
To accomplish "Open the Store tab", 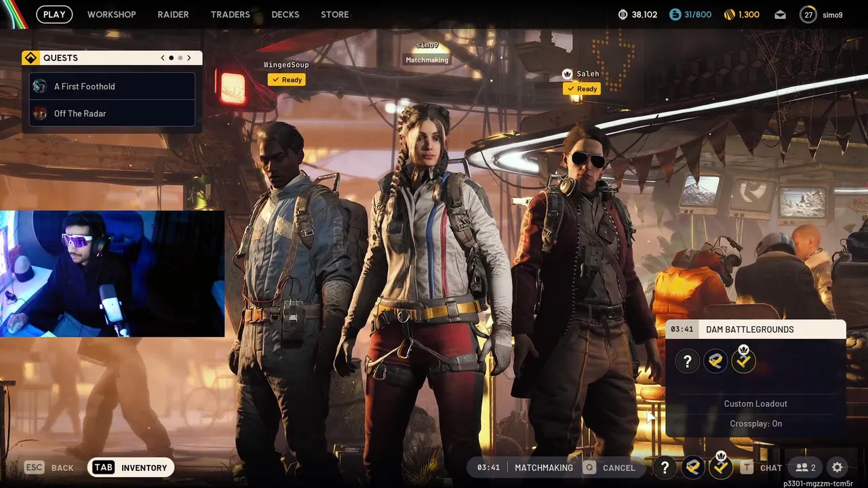I will [335, 14].
